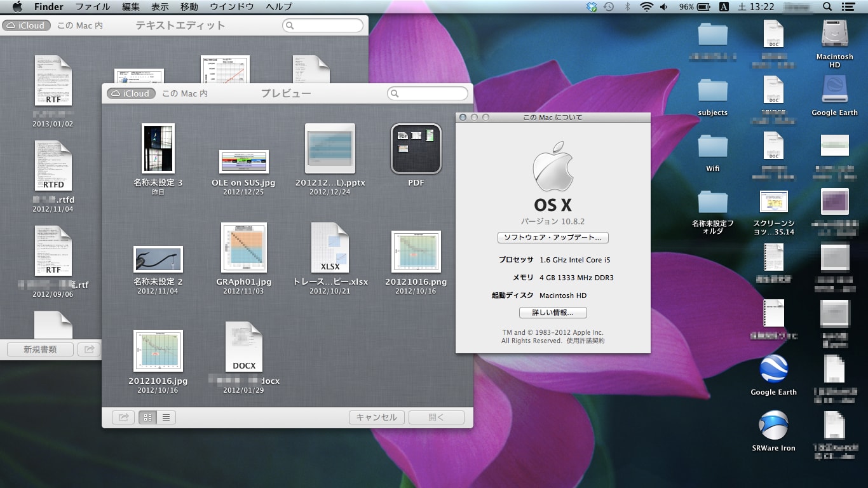868x488 pixels.
Task: Switch to この Mac 内 in プレビュー window
Action: click(x=185, y=93)
